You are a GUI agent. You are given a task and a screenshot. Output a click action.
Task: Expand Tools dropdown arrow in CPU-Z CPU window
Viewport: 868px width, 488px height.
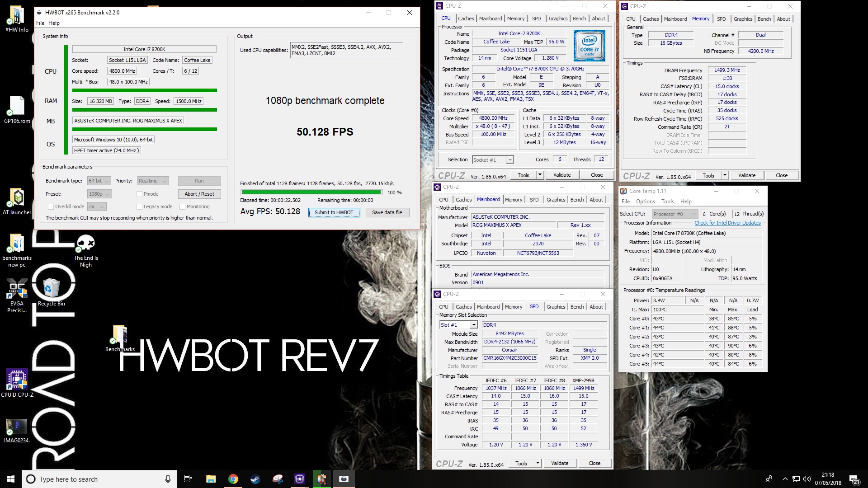(x=539, y=175)
